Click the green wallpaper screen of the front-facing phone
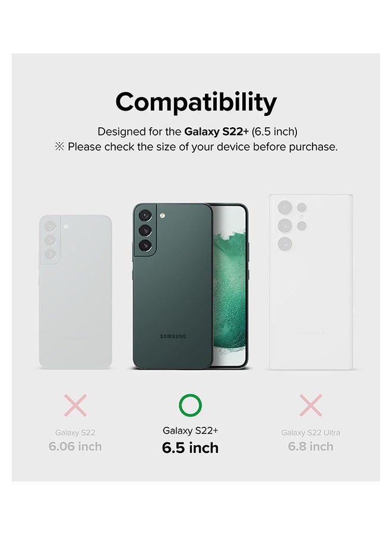392x535 pixels. tap(229, 285)
